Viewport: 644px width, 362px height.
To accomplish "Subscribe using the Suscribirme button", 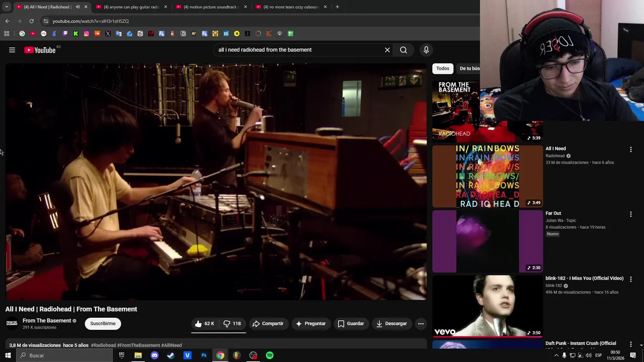I will click(103, 323).
